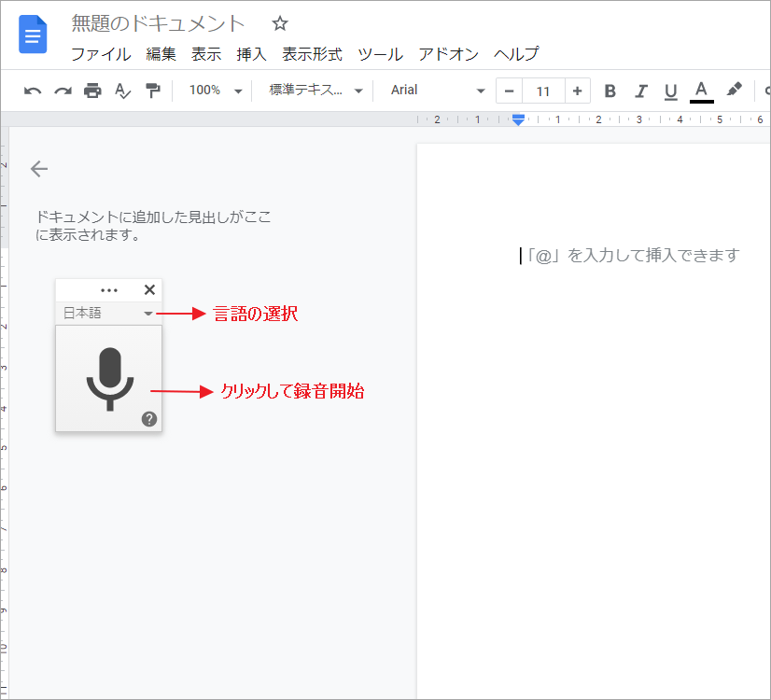The height and width of the screenshot is (700, 771).
Task: Increase font size with plus button
Action: coord(577,91)
